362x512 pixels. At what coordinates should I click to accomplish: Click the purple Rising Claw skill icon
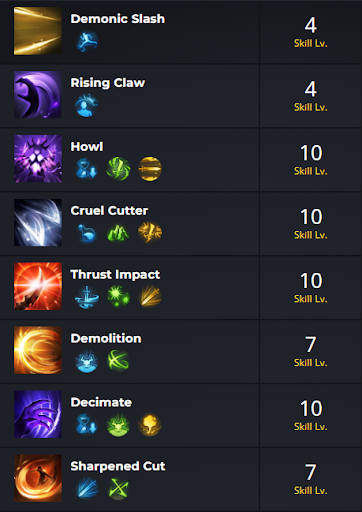38,95
